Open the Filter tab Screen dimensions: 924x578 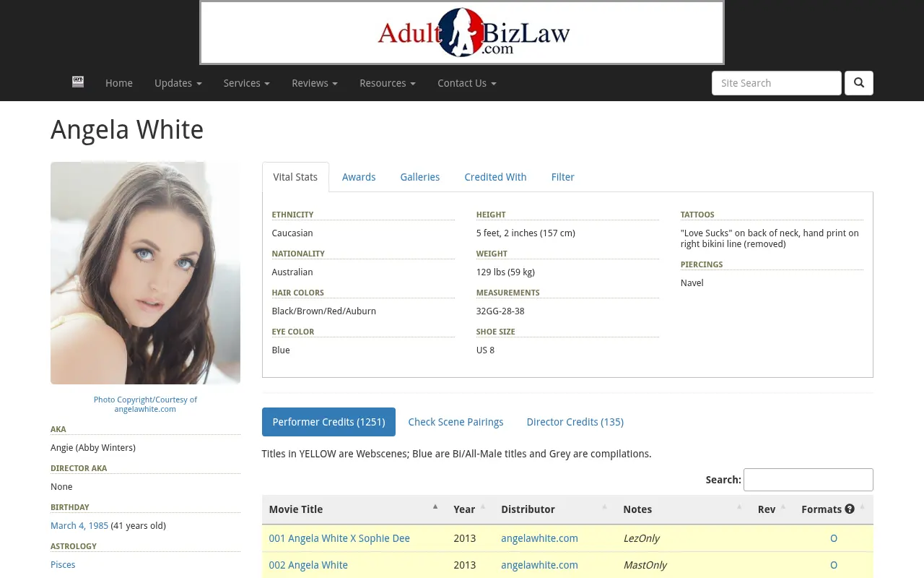[x=563, y=177]
